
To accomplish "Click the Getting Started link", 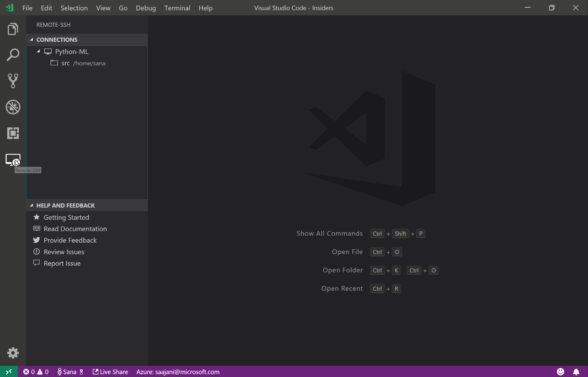I will pos(66,217).
